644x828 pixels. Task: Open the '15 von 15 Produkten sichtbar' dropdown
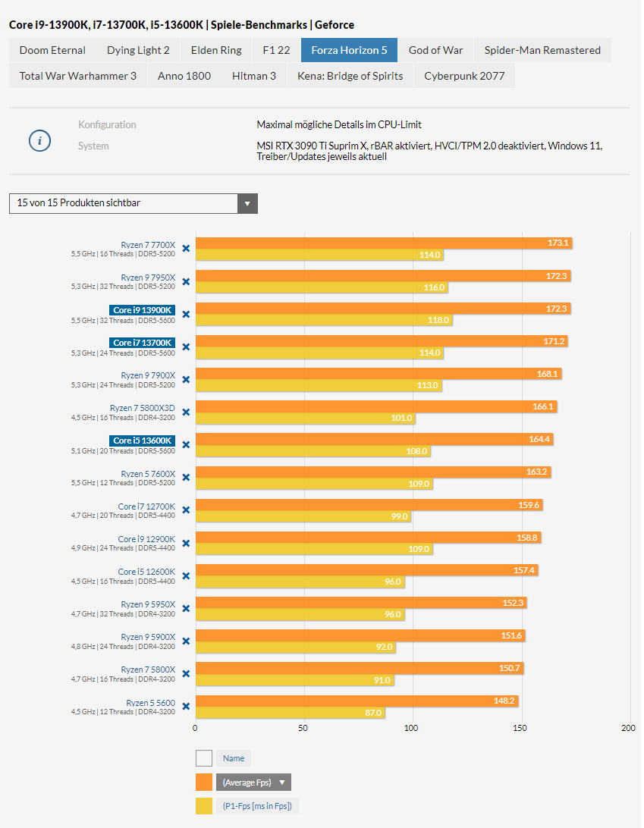click(x=134, y=203)
